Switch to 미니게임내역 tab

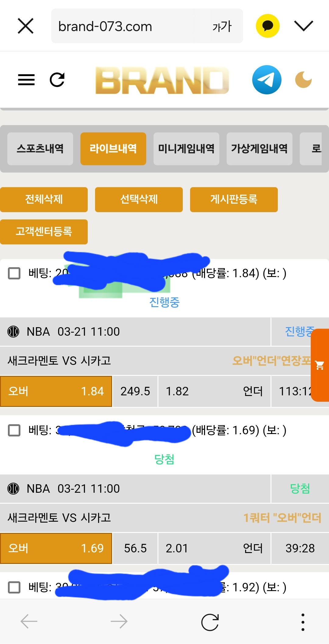pyautogui.click(x=186, y=149)
